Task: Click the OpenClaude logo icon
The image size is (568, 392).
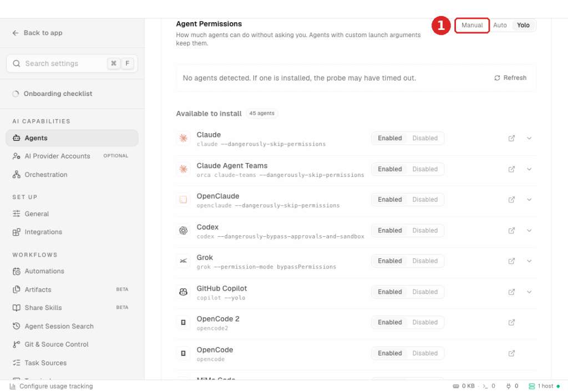Action: click(183, 200)
